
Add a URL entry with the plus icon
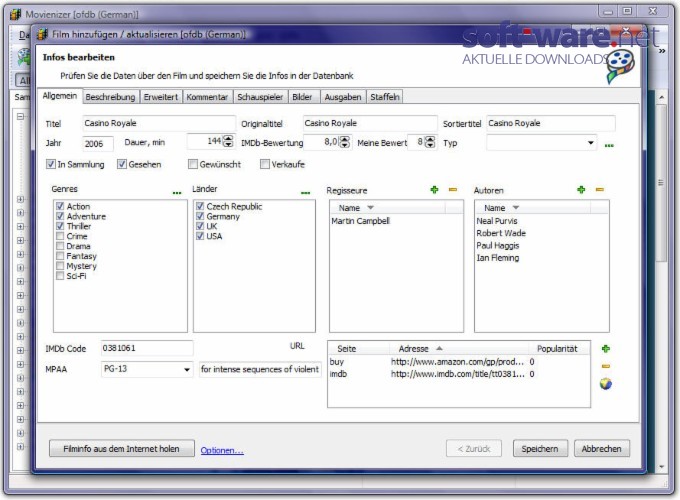pyautogui.click(x=606, y=349)
